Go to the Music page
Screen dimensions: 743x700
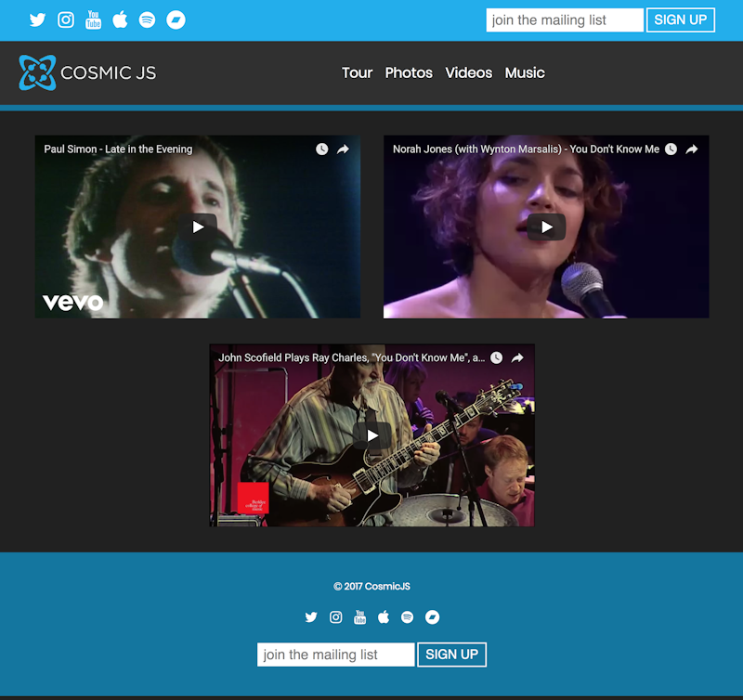coord(525,72)
